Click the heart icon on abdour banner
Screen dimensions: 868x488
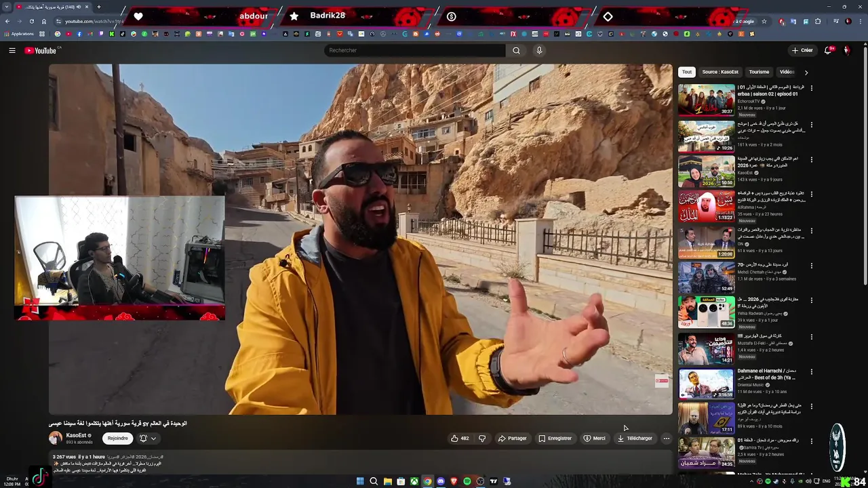(138, 16)
